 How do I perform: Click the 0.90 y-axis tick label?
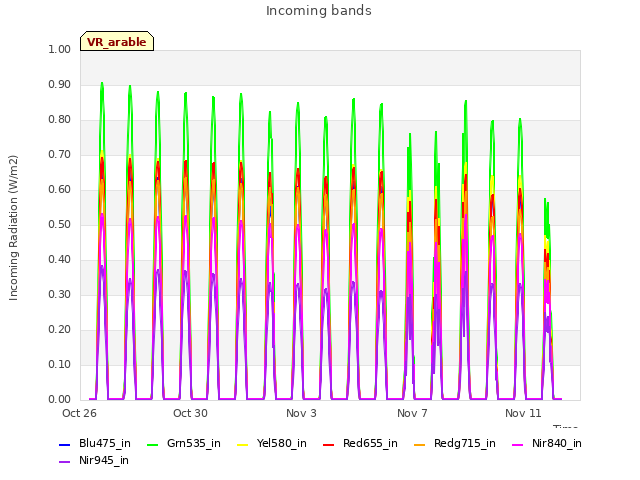pyautogui.click(x=60, y=84)
